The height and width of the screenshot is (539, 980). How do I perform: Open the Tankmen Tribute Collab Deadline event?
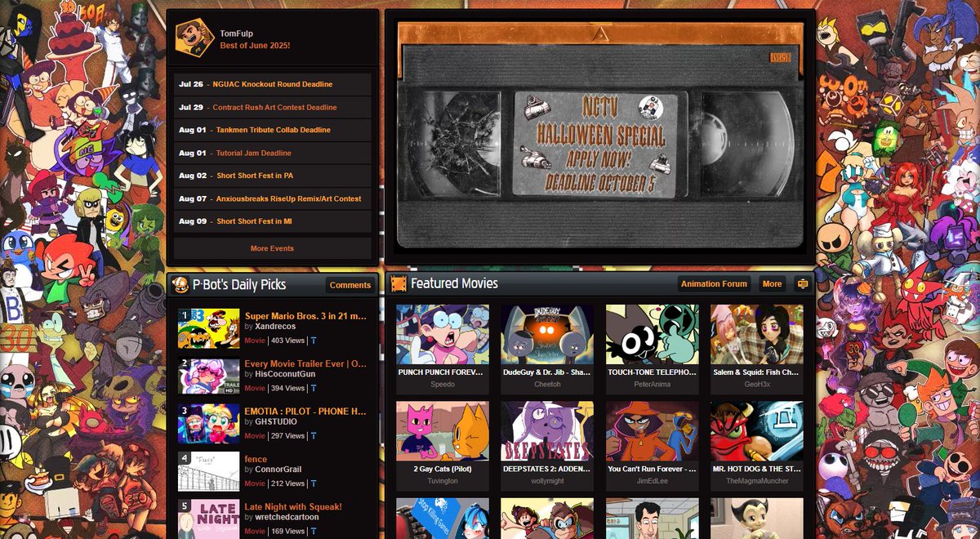[x=273, y=130]
